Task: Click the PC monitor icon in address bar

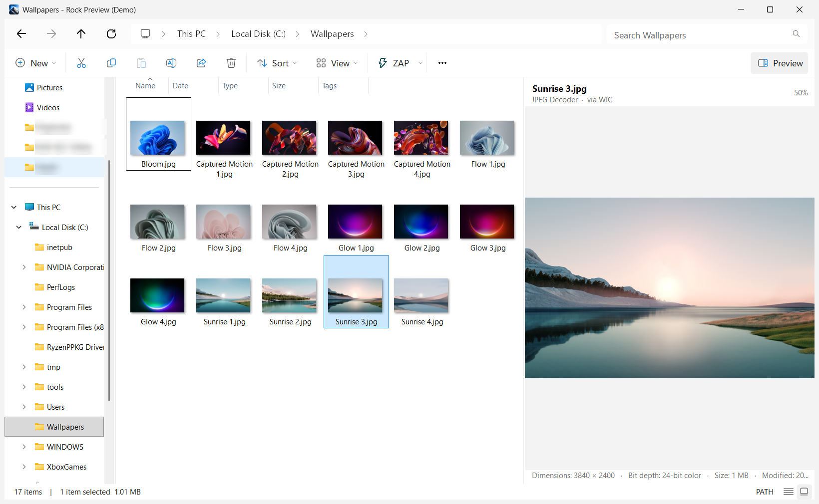Action: pyautogui.click(x=145, y=34)
